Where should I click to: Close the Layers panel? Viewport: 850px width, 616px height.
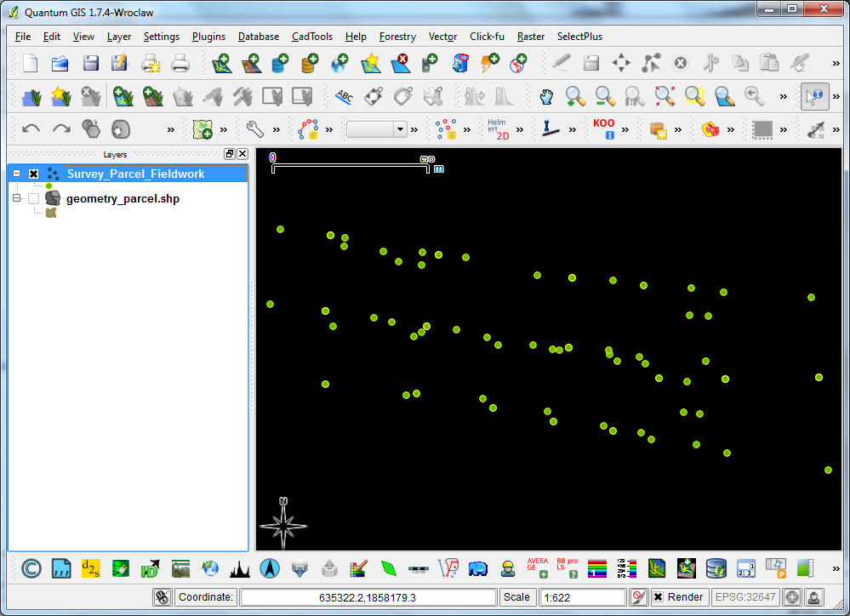(242, 154)
